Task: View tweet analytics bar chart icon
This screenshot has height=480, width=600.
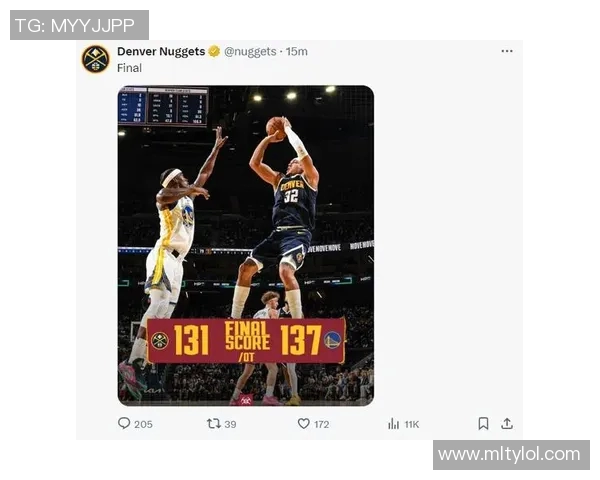Action: pos(394,423)
